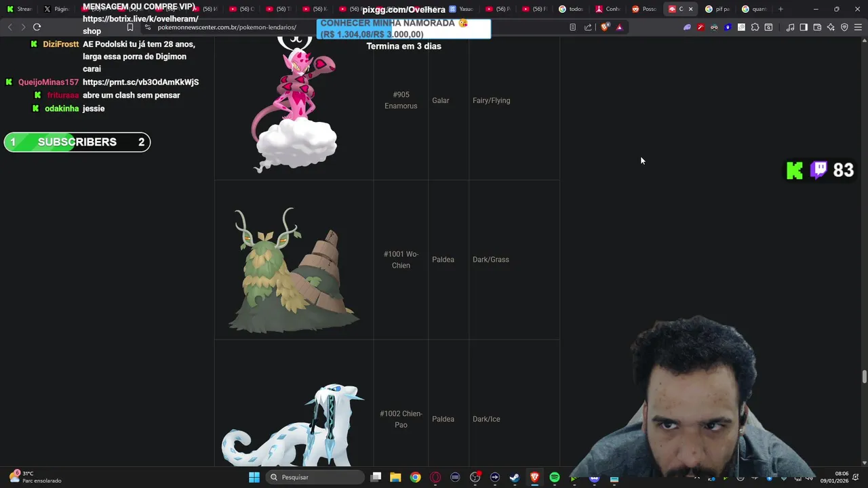Click the '#905 Enamorus' name cell
868x488 pixels.
coord(401,100)
